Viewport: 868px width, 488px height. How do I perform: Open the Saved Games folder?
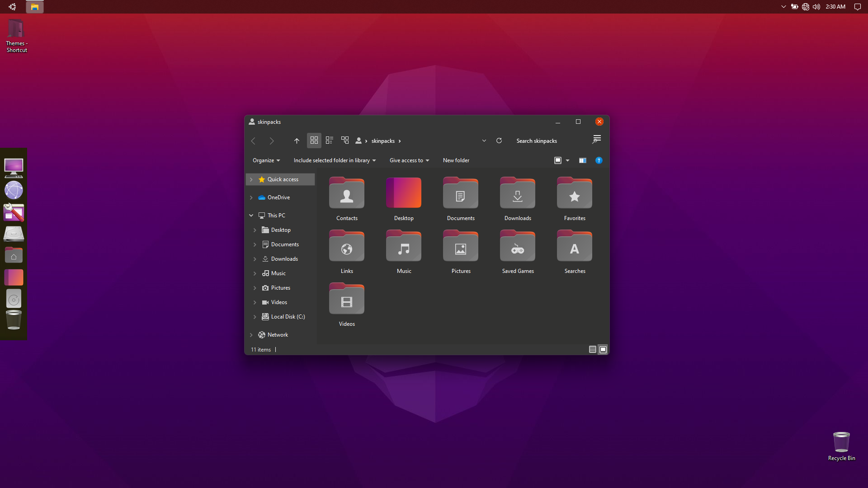click(x=518, y=252)
